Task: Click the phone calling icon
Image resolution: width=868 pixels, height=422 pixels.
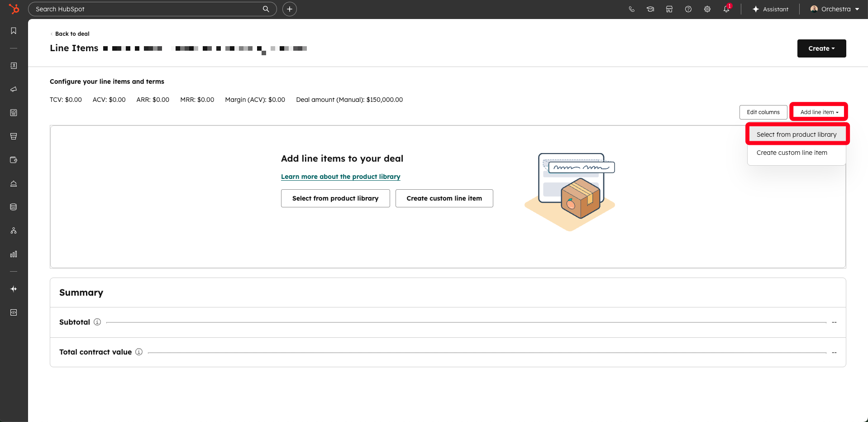Action: [631, 9]
